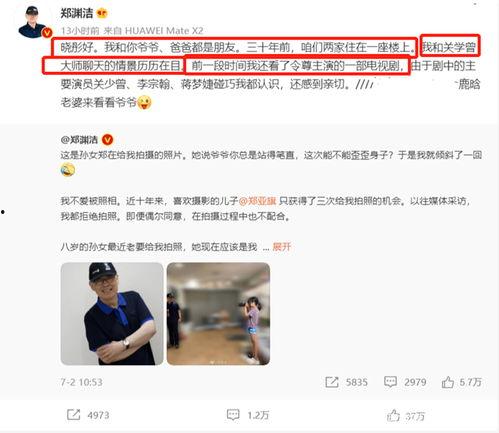
Task: Open bottom comment icon beside 1.2万
Action: pos(233,415)
